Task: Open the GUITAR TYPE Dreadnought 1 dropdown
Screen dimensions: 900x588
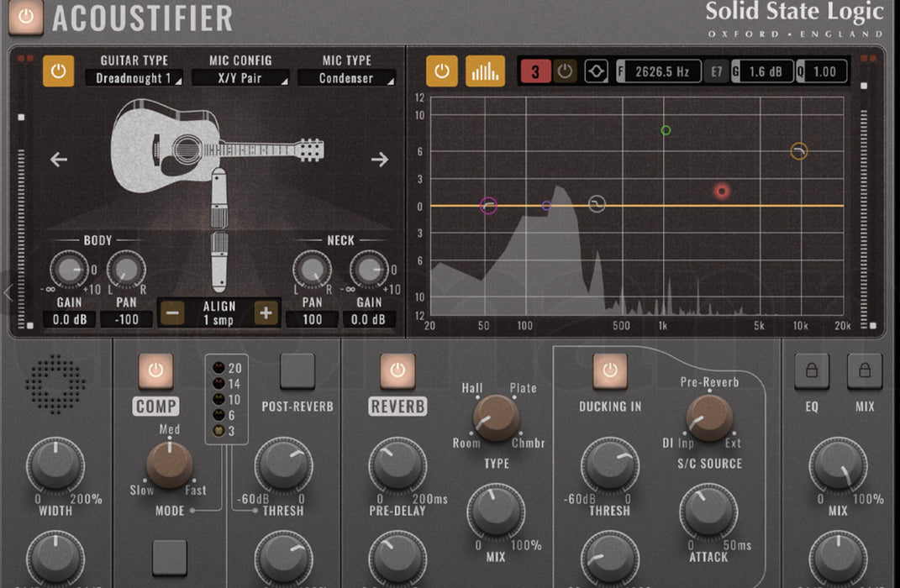Action: (x=134, y=78)
